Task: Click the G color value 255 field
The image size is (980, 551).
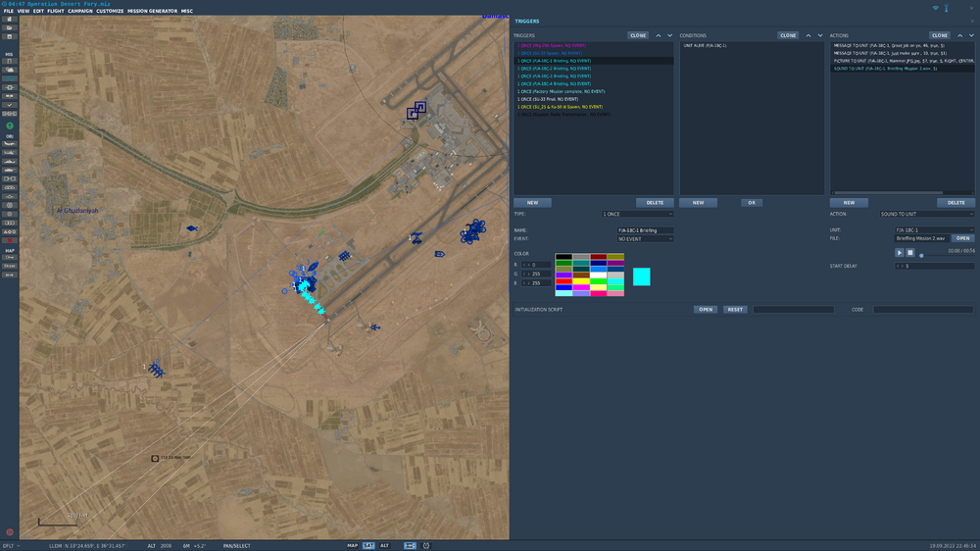Action: point(536,274)
